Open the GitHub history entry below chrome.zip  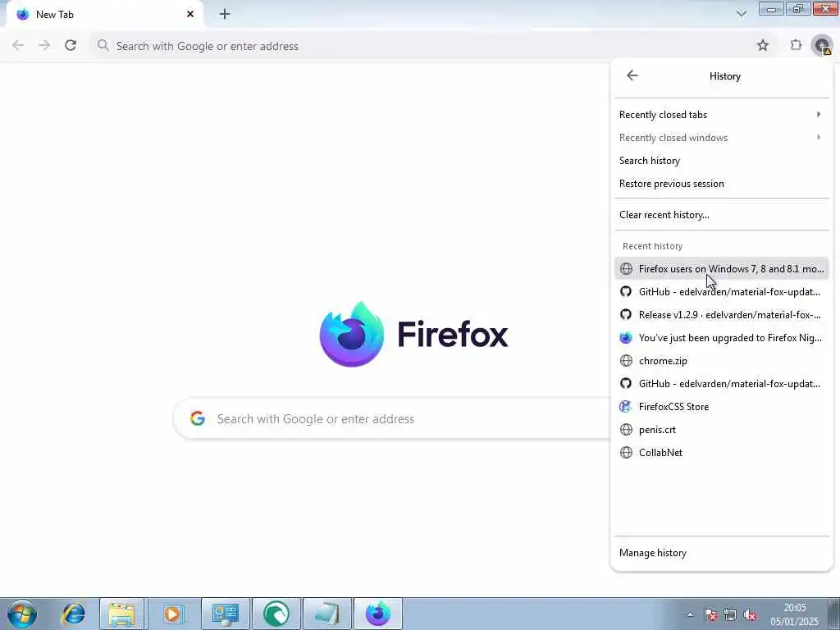pos(722,384)
